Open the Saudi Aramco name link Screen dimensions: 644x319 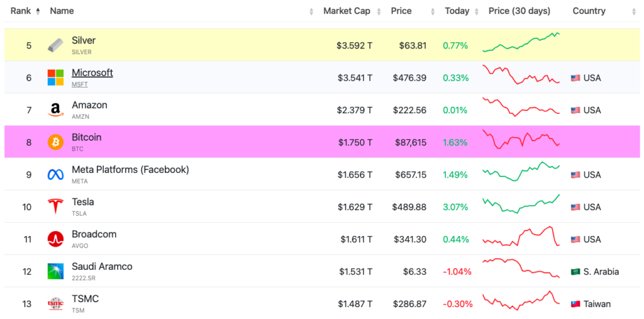coord(102,266)
